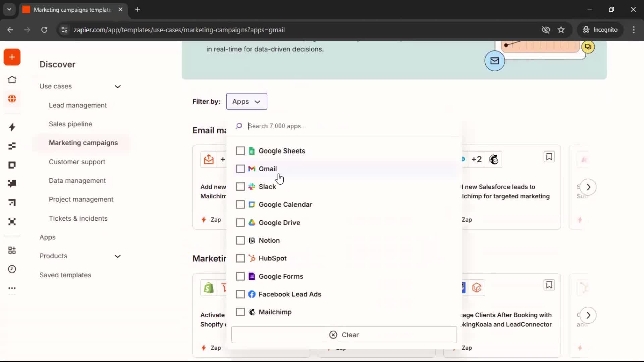The width and height of the screenshot is (644, 362).
Task: Collapse the Use cases section chevron
Action: coord(118,86)
